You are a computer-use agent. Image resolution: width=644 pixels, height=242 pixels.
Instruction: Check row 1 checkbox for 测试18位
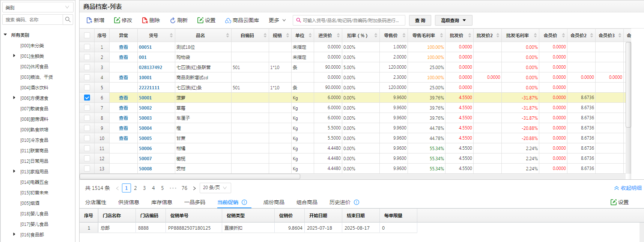87,47
